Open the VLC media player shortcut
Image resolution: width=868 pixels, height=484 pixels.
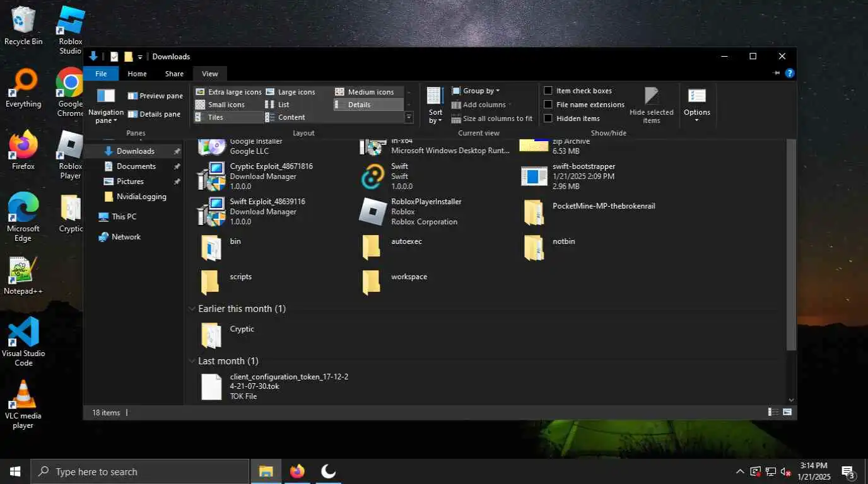tap(23, 404)
